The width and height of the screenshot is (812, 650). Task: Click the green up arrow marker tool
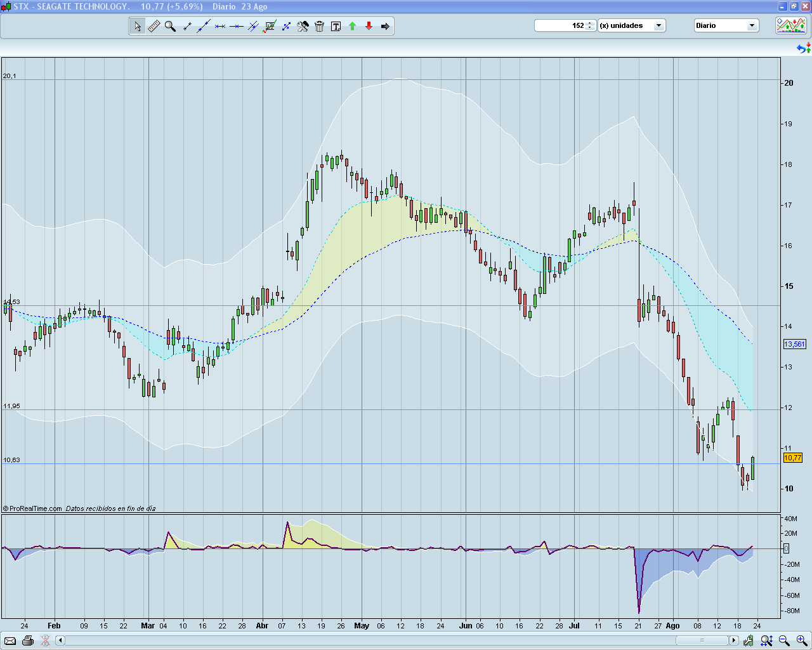[x=352, y=26]
